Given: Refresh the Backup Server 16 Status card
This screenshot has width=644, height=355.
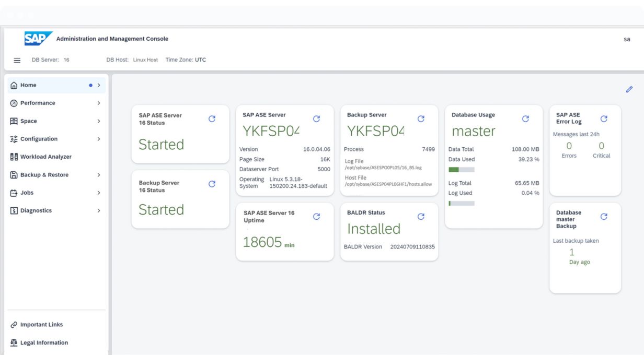Looking at the screenshot, I should click(x=212, y=184).
